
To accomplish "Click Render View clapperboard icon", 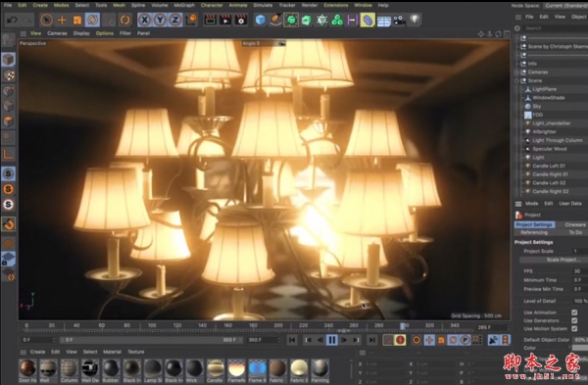I will 210,20.
